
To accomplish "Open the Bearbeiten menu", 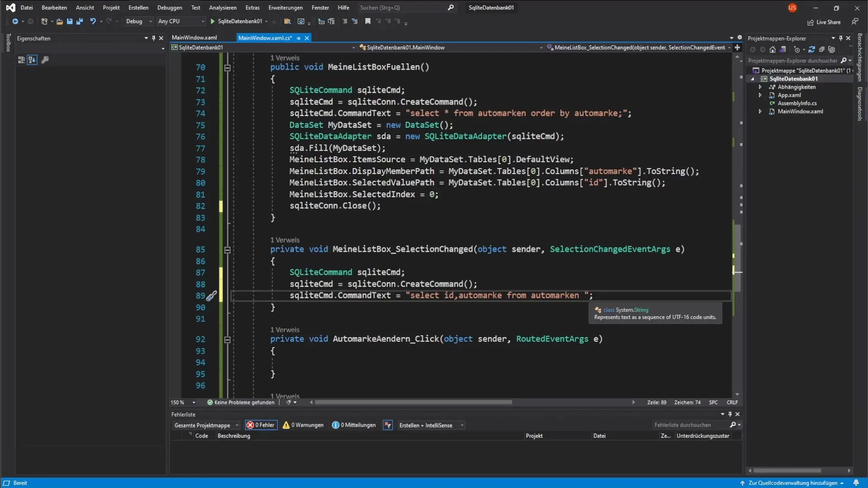I will (54, 8).
